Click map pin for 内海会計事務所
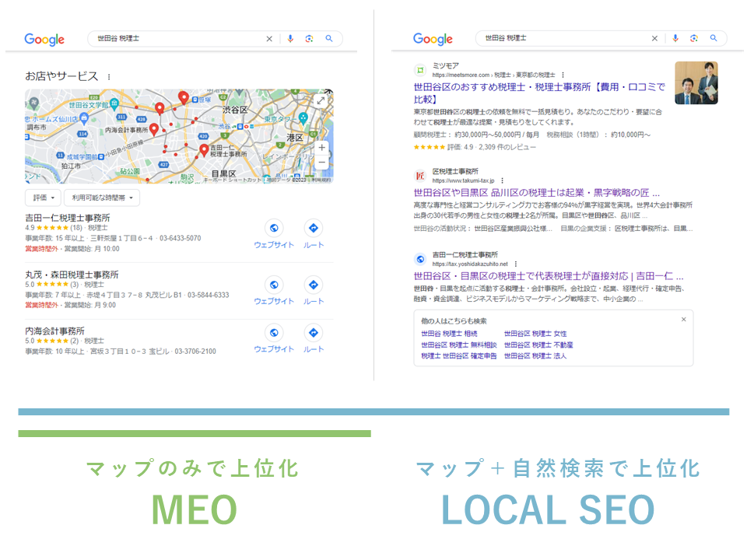The height and width of the screenshot is (560, 747). click(x=154, y=130)
